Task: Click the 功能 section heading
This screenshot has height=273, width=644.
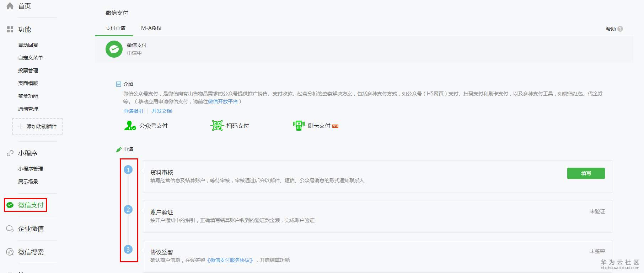Action: tap(25, 29)
